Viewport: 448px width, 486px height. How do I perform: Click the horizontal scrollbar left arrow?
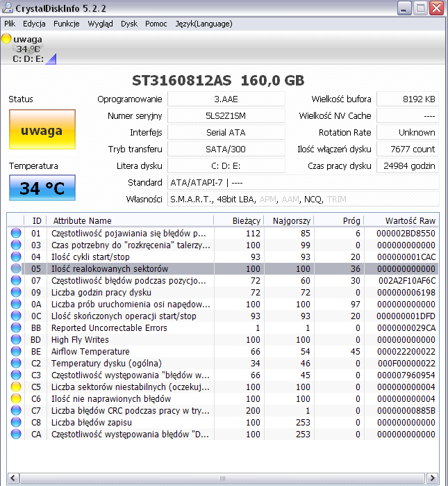pos(13,478)
